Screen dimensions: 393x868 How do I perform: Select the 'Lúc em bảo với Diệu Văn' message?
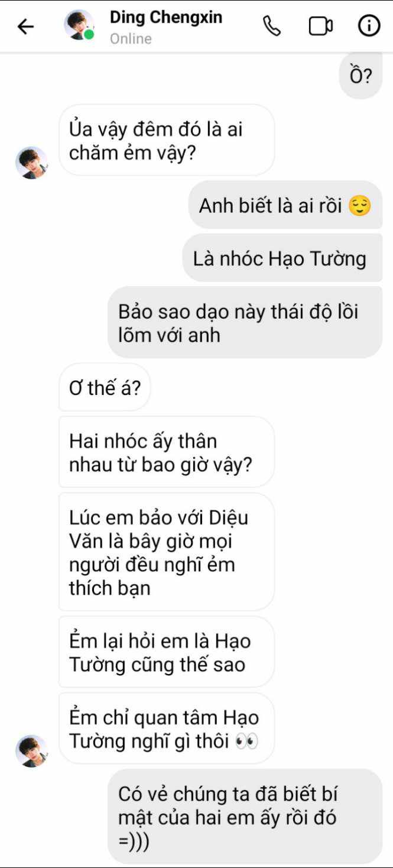[x=167, y=552]
